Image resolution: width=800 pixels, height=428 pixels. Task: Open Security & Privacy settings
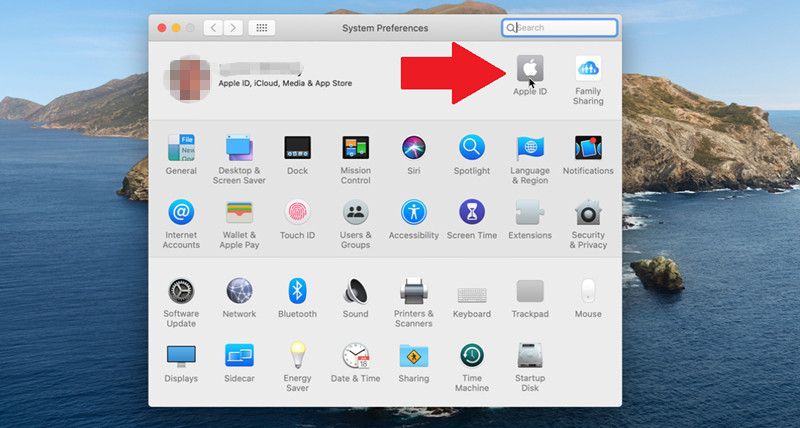pos(588,212)
